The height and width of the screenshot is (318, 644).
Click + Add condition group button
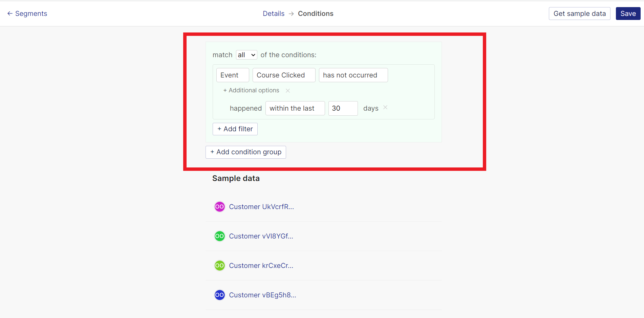tap(246, 152)
